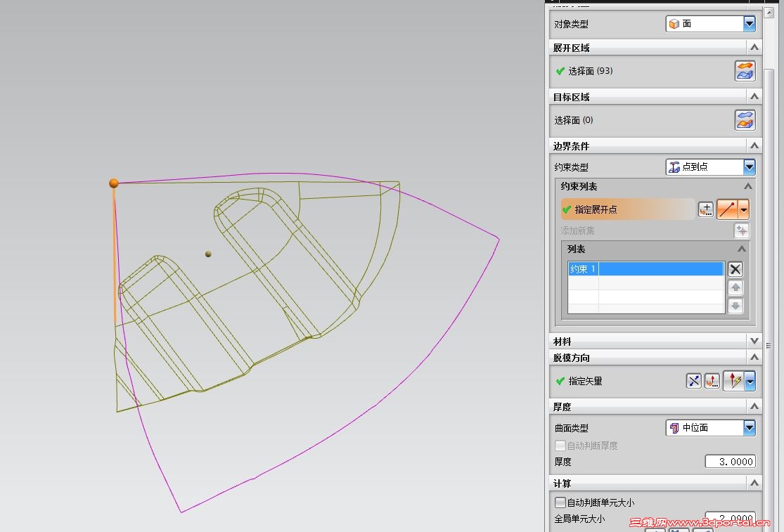Collapse the 约束列表 group
The width and height of the screenshot is (784, 532).
coord(748,186)
